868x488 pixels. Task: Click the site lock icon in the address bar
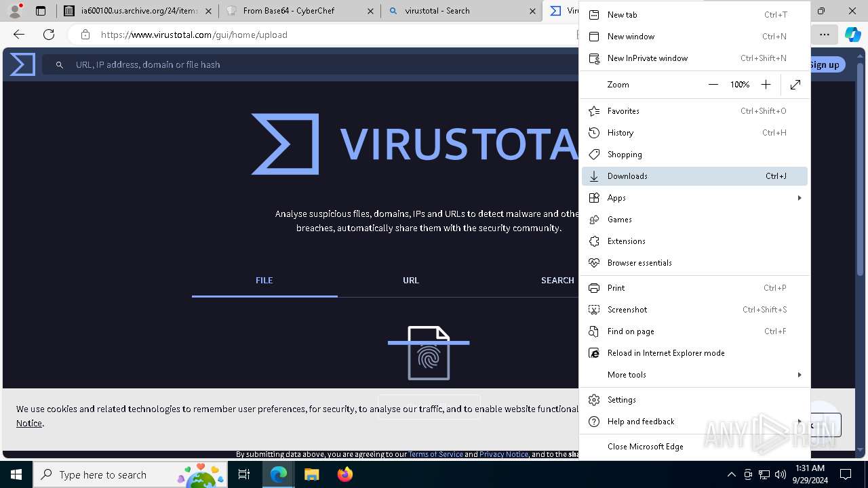[85, 35]
